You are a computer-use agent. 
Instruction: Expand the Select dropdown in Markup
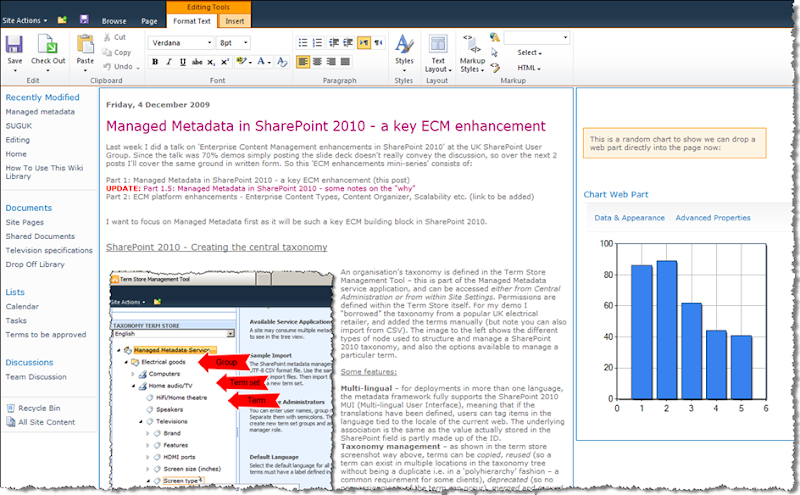pos(529,53)
